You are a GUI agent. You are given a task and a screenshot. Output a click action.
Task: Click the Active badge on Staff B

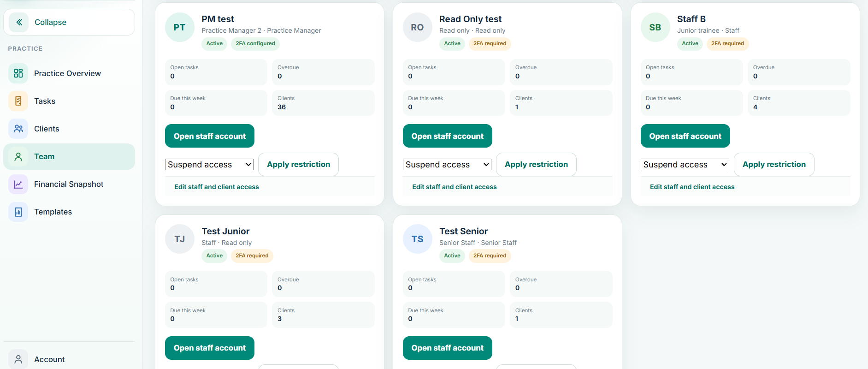690,43
